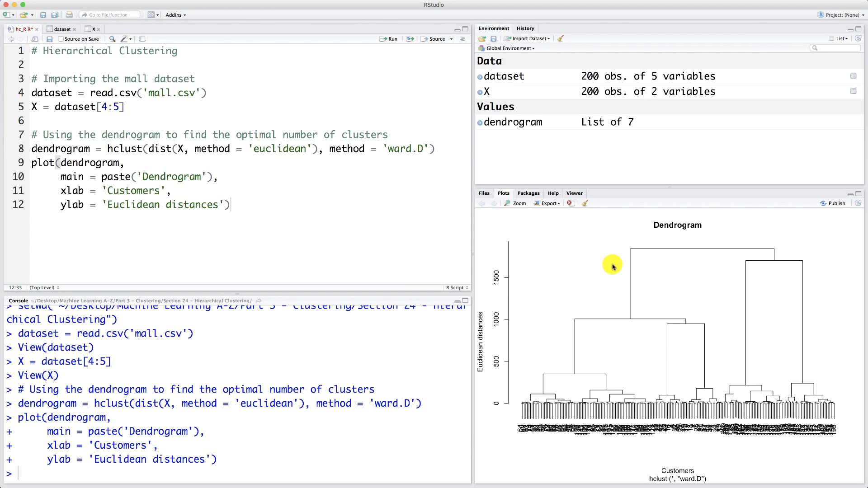Save workspace from the Environment pane
Screen dimensions: 868x488
[x=494, y=39]
